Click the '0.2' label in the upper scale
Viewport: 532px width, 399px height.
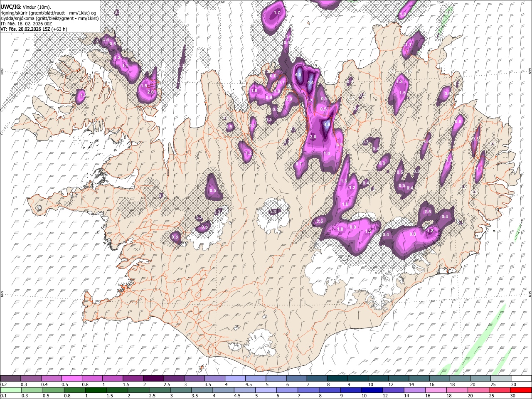4,384
